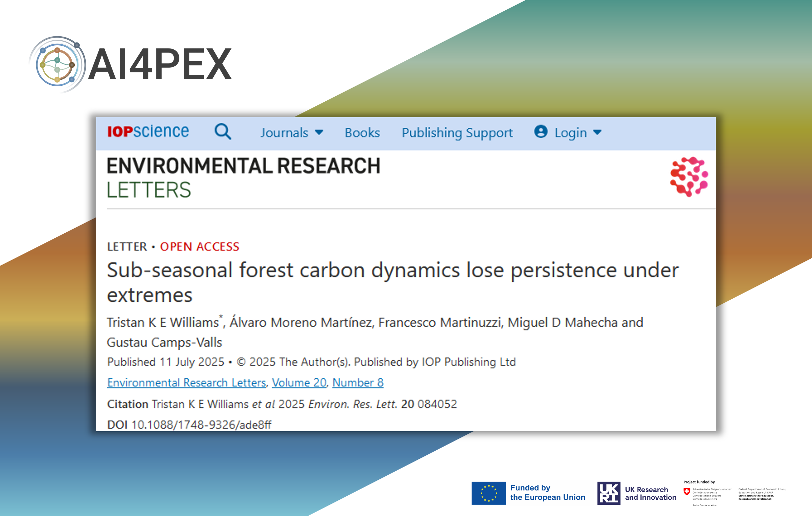Click the user account avatar icon
Image resolution: width=812 pixels, height=516 pixels.
pyautogui.click(x=540, y=132)
